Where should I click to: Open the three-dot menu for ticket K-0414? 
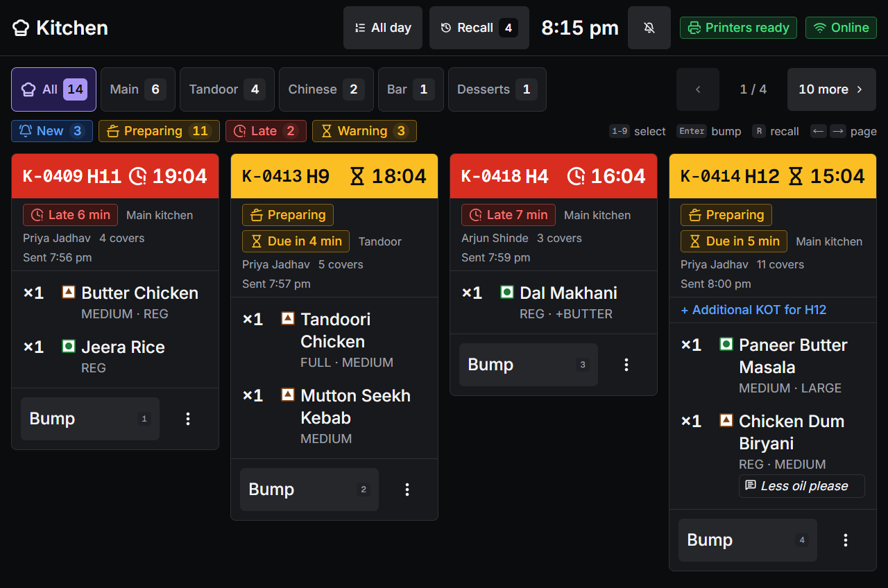(x=845, y=540)
